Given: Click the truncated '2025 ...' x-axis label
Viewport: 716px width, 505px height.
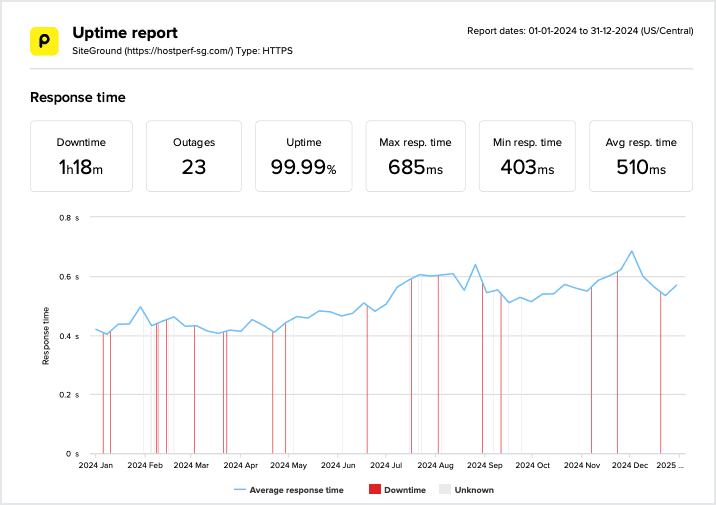Looking at the screenshot, I should pyautogui.click(x=670, y=465).
